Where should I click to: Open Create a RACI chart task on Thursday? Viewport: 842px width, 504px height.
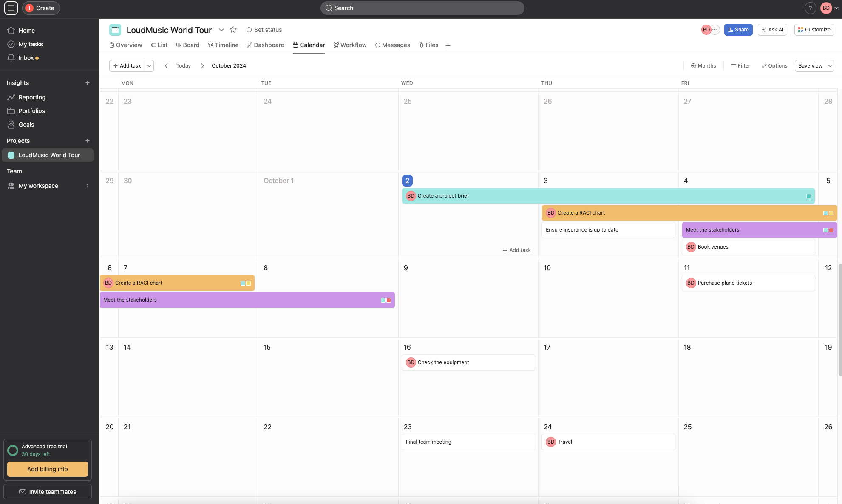coord(689,213)
